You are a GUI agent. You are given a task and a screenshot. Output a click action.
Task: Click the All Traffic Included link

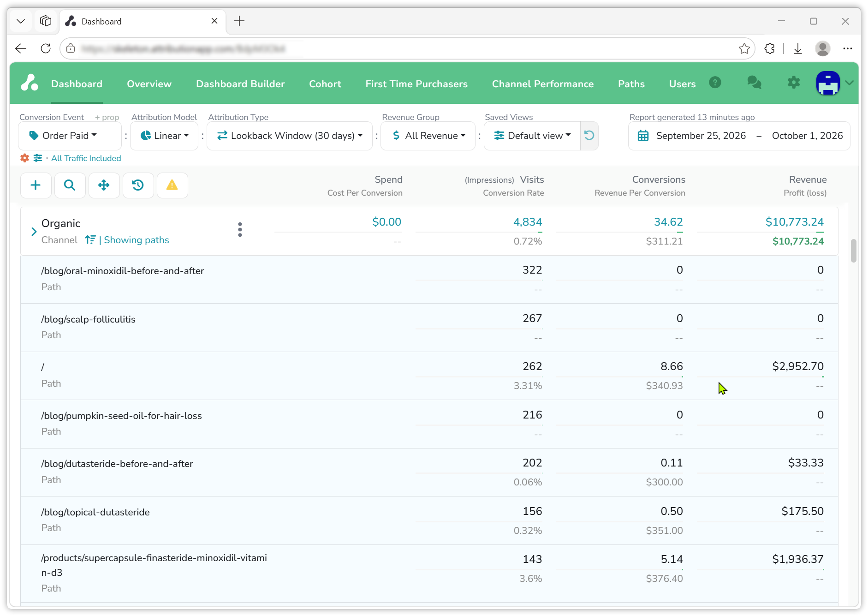[86, 158]
